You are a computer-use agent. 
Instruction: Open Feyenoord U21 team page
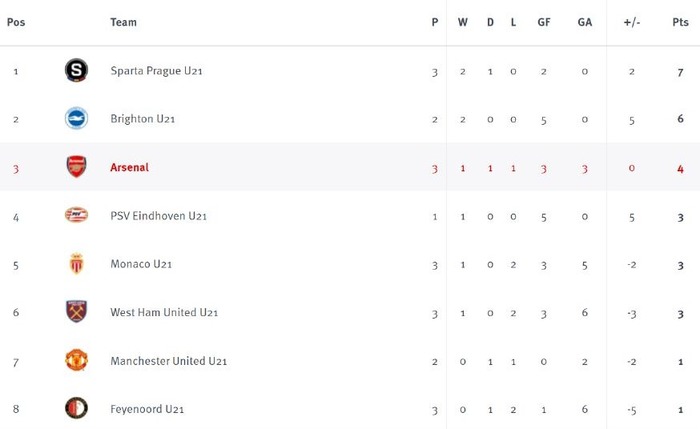coord(147,409)
